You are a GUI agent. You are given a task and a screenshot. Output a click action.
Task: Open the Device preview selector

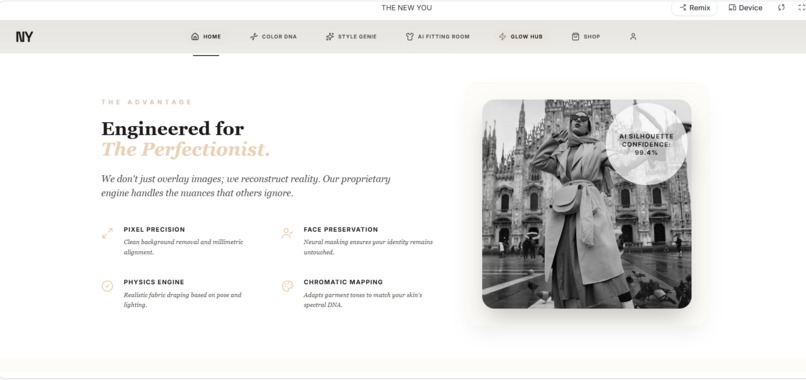(745, 8)
